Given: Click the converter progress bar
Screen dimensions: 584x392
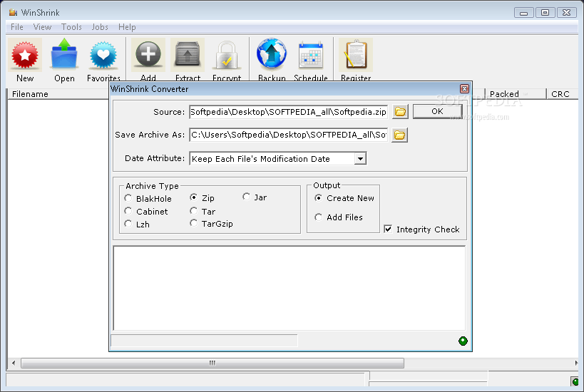Looking at the screenshot, I should 204,341.
